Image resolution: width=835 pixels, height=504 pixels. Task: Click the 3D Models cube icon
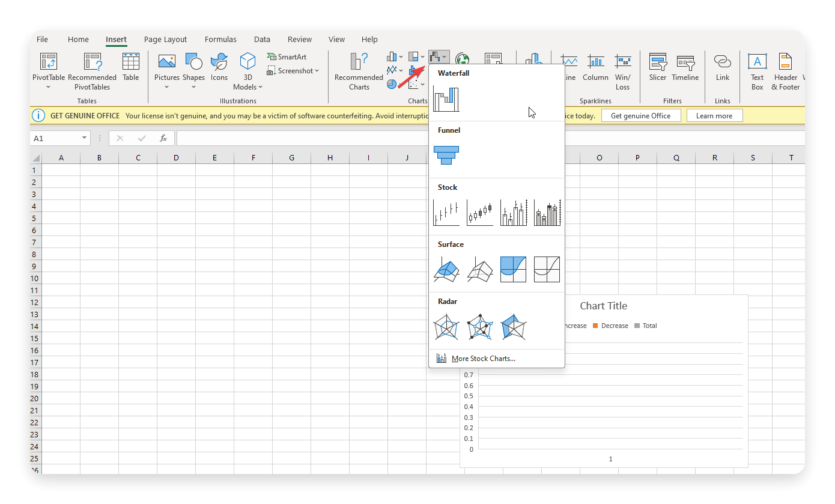pos(247,61)
